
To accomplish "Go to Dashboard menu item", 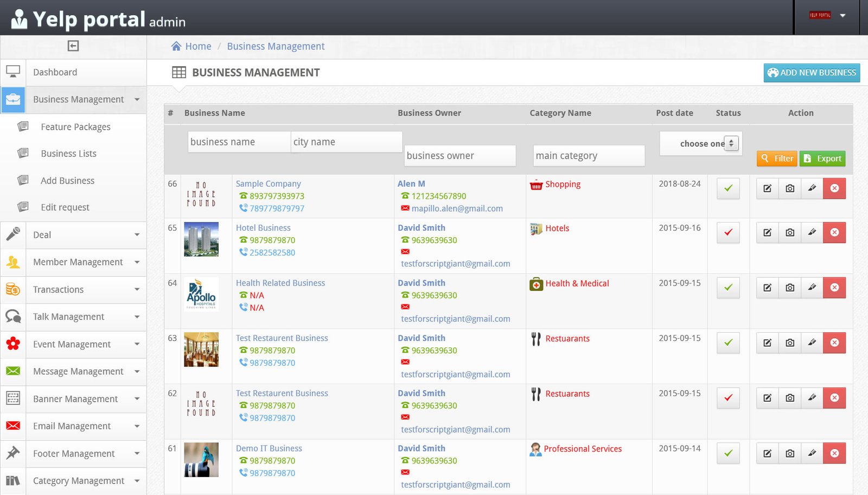I will click(55, 72).
